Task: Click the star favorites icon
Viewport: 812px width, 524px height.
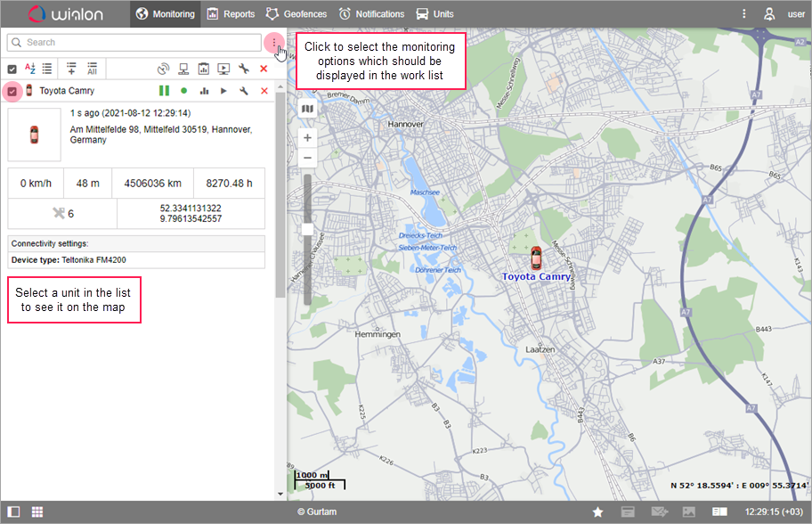Action: tap(597, 512)
